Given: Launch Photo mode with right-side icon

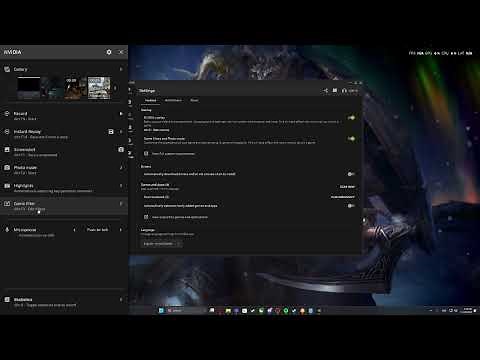Looking at the screenshot, I should pyautogui.click(x=121, y=168).
